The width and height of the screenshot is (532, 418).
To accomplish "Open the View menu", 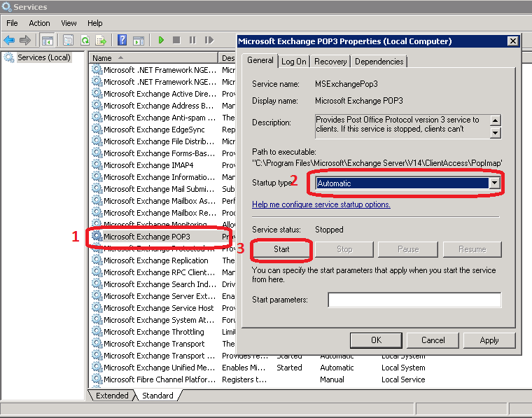I will pyautogui.click(x=69, y=23).
